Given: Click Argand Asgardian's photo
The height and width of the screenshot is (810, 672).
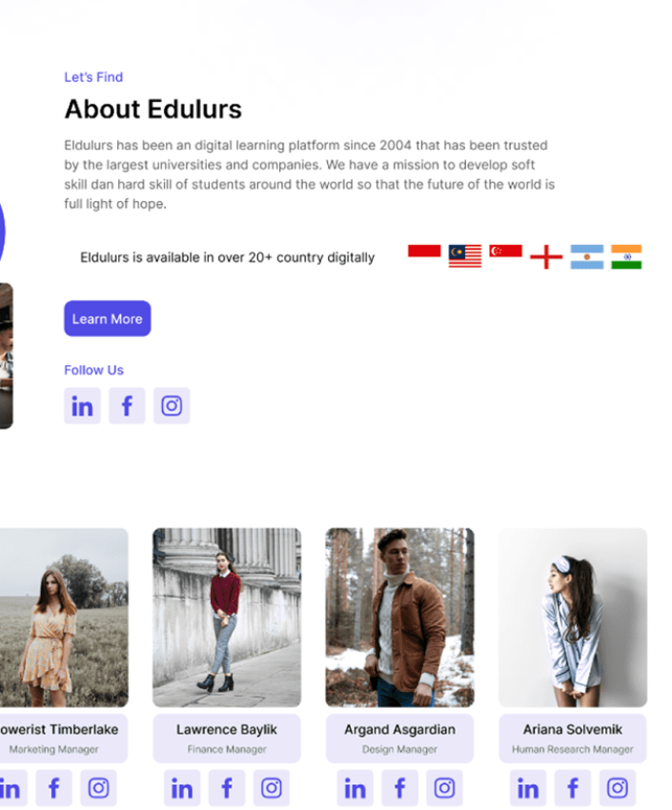Looking at the screenshot, I should pos(399,618).
